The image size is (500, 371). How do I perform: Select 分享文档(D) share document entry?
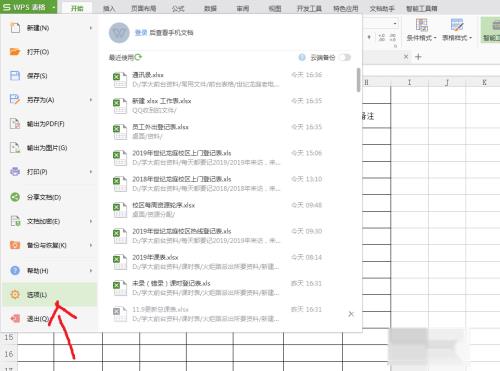coord(49,197)
